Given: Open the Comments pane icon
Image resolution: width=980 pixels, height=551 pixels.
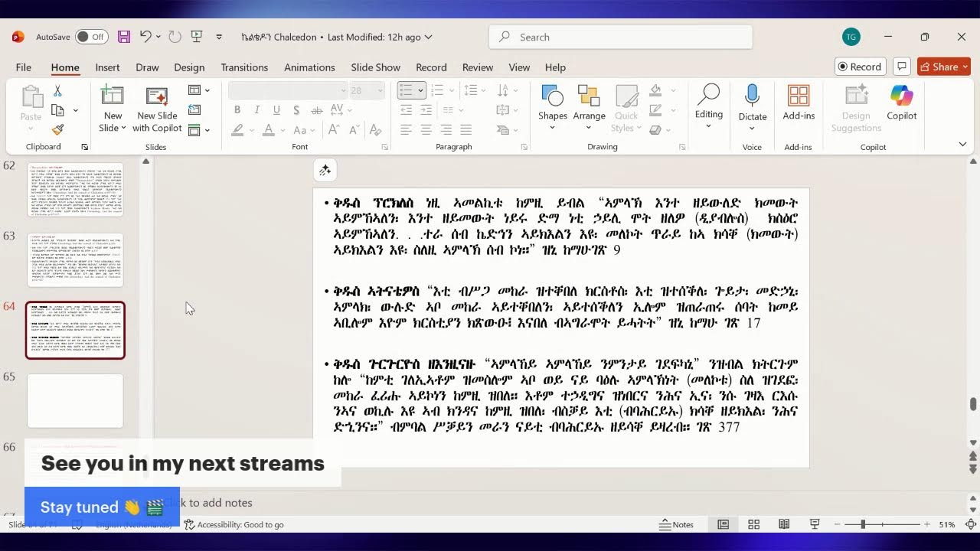Looking at the screenshot, I should tap(902, 67).
